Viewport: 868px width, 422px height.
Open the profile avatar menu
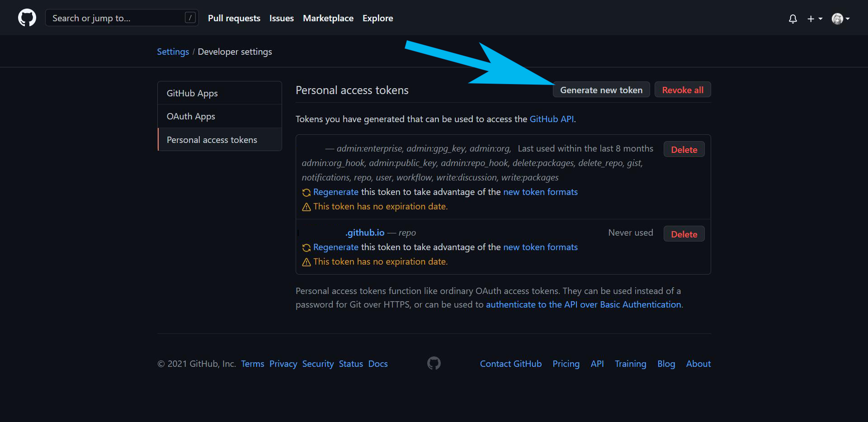coord(838,19)
